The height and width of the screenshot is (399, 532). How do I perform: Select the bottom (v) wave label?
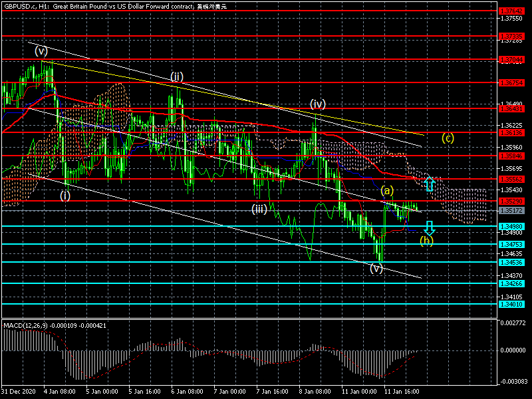(x=376, y=269)
